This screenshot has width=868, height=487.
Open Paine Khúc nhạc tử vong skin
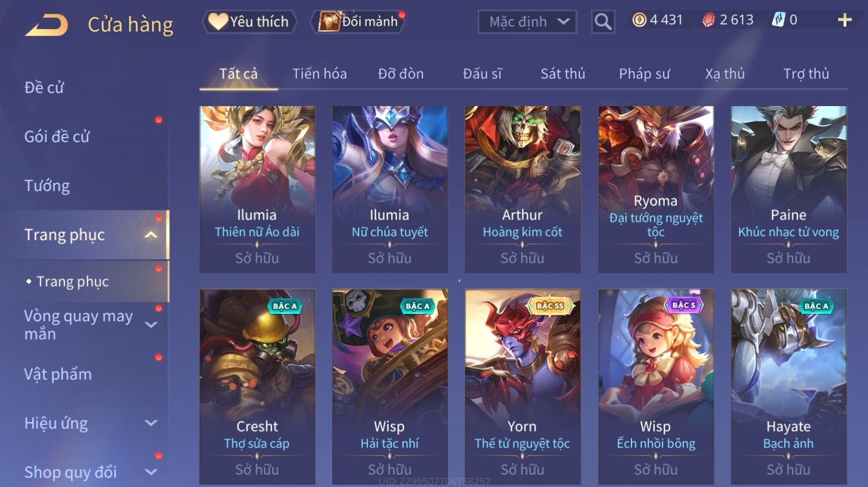pyautogui.click(x=788, y=189)
